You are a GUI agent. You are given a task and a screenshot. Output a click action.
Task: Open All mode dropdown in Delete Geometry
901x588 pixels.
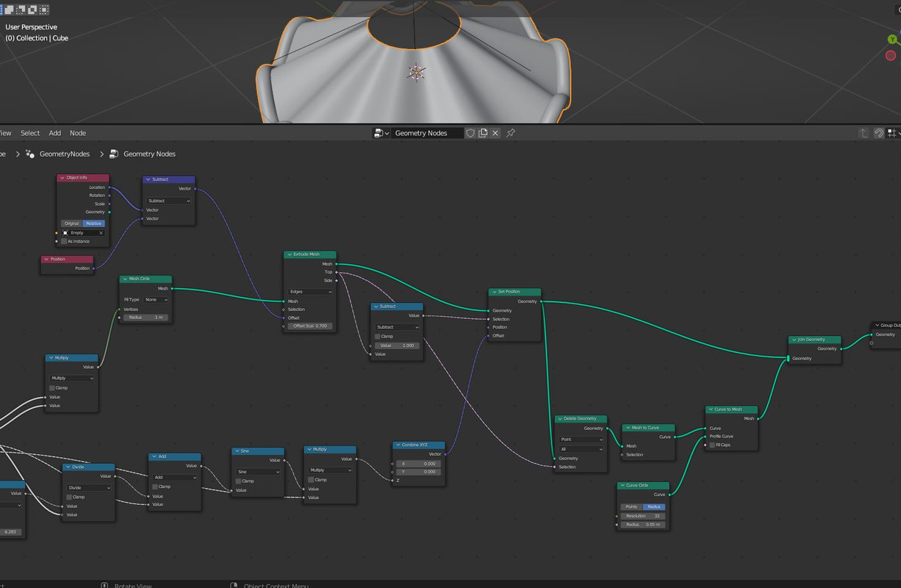[x=581, y=449]
